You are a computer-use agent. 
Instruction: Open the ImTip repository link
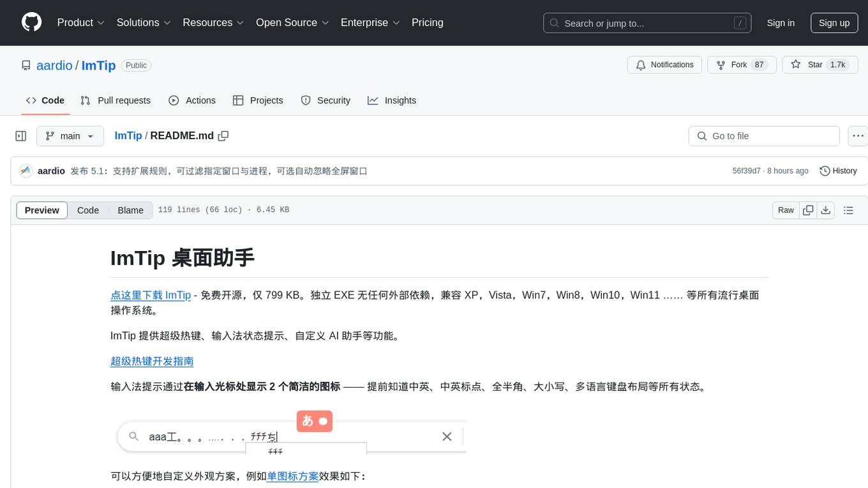98,65
